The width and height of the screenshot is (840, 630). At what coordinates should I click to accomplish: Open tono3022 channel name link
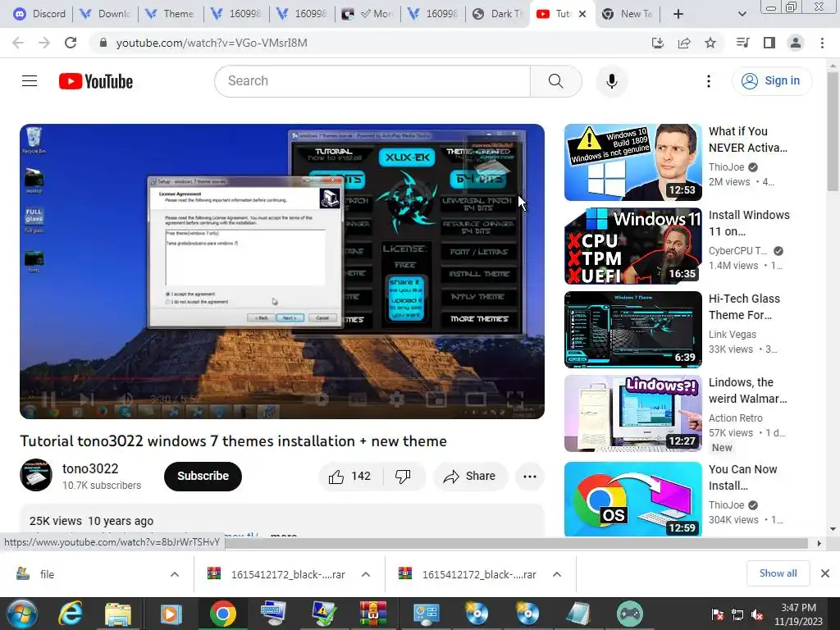tap(90, 468)
